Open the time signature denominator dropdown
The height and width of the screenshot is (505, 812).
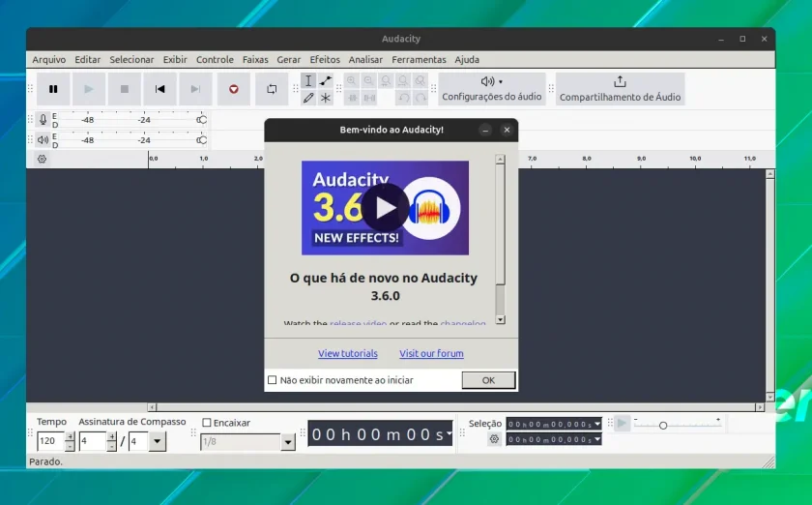(157, 442)
